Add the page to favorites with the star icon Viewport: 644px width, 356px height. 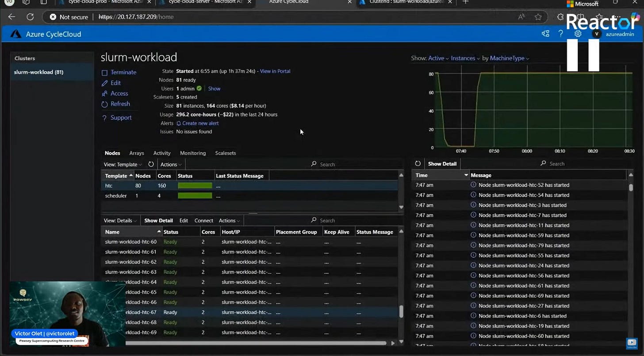(x=538, y=17)
